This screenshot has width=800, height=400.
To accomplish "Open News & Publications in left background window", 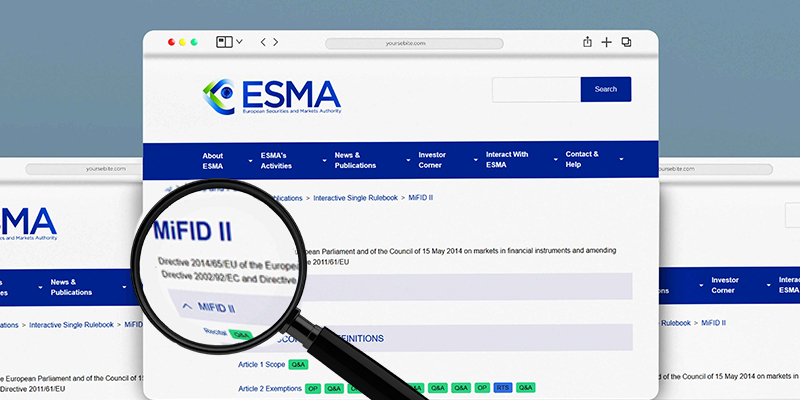I will coord(71,287).
